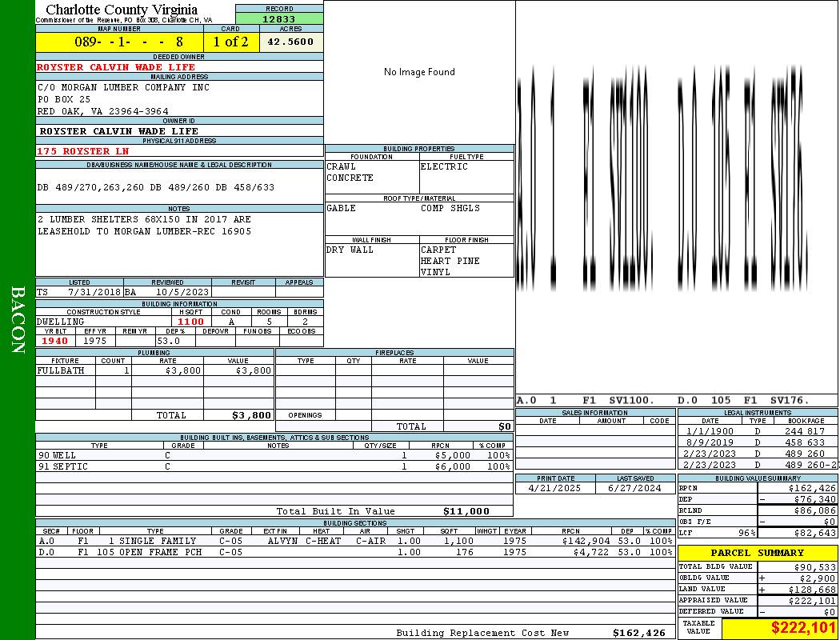Screen dimensions: 840x640
Task: Click the 91 SEPTIC built-in row
Action: [274, 466]
